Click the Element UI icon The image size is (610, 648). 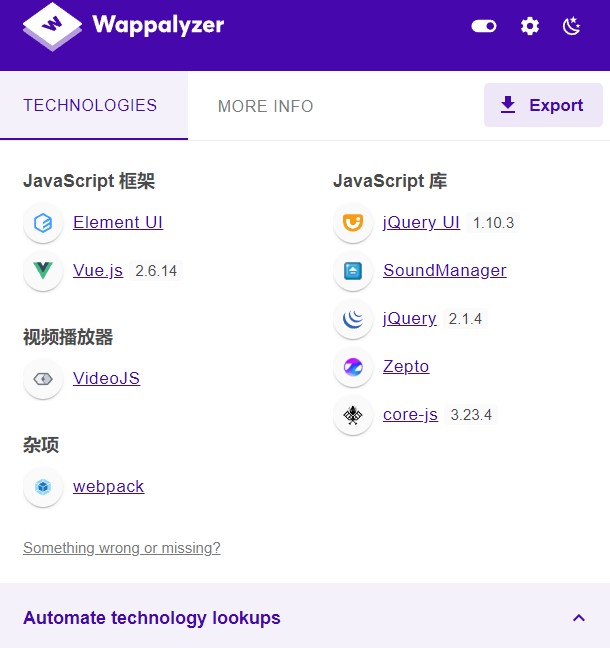point(43,223)
